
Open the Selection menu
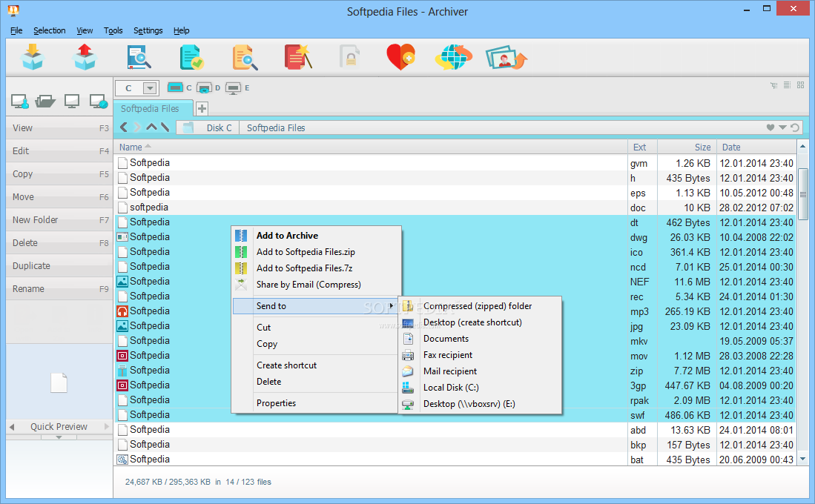coord(50,30)
